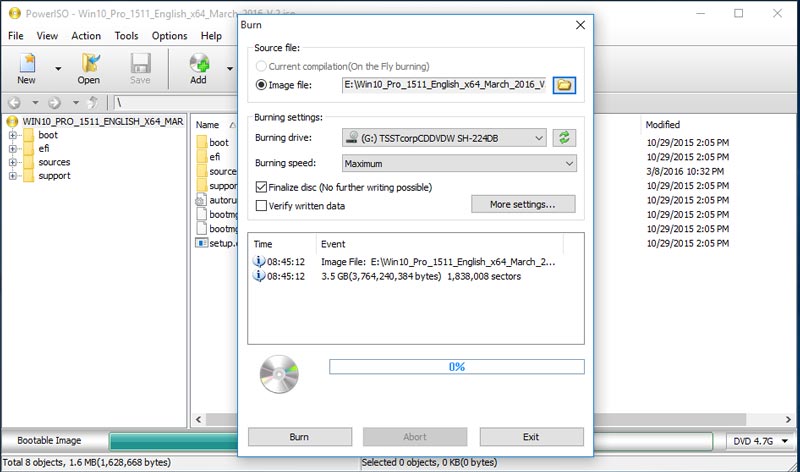The height and width of the screenshot is (472, 800).
Task: Click the disc capacity usage bar
Action: 411,441
